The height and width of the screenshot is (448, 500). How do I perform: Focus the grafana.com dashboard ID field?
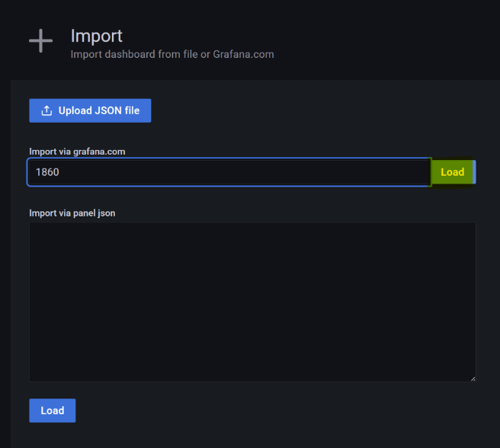tap(229, 172)
